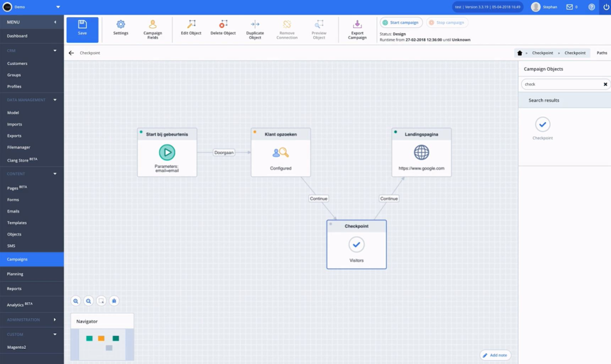The width and height of the screenshot is (611, 364).
Task: Click the bug debug icon on canvas
Action: click(x=114, y=301)
